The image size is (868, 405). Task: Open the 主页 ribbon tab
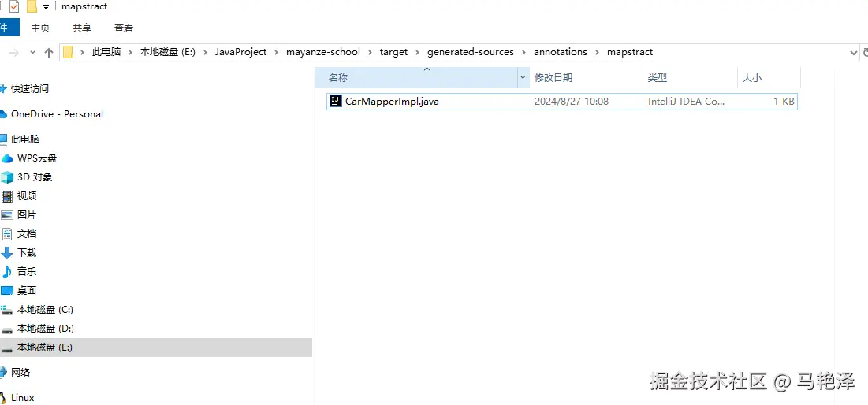(x=40, y=28)
